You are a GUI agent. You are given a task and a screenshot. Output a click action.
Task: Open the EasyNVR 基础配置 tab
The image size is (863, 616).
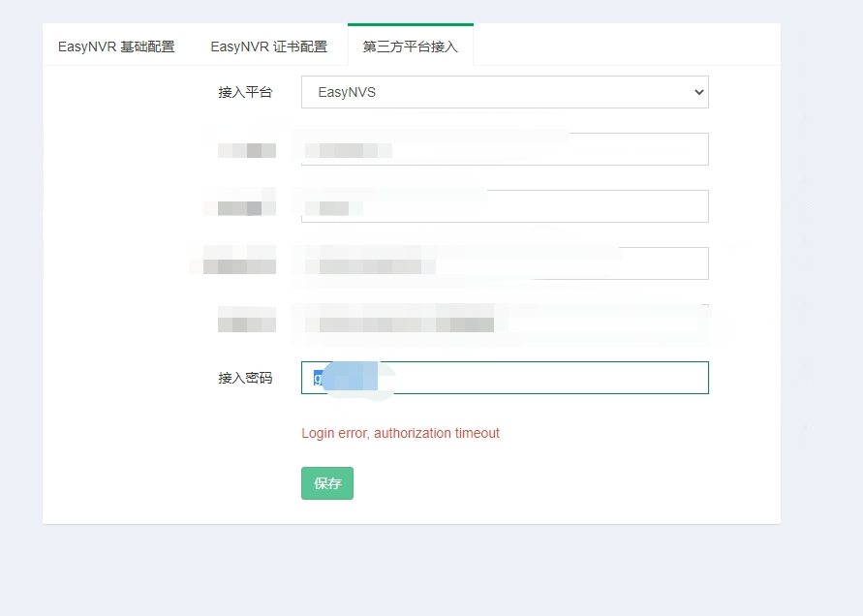coord(116,46)
